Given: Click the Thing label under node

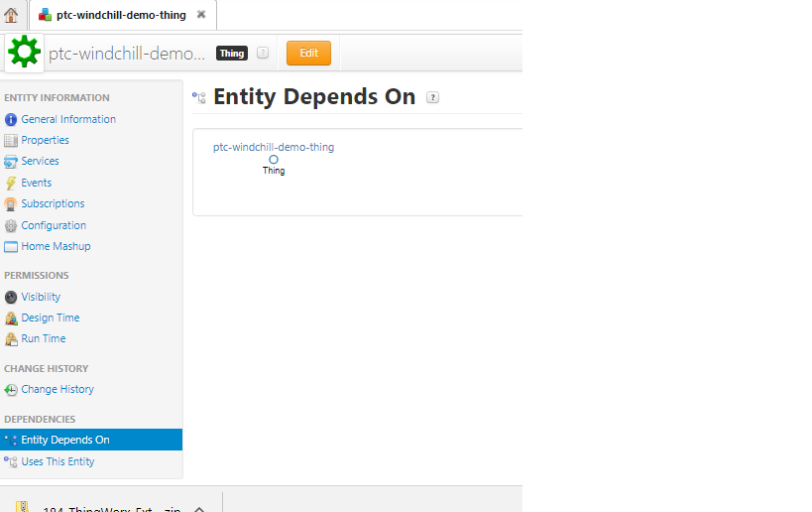Looking at the screenshot, I should pyautogui.click(x=274, y=171).
